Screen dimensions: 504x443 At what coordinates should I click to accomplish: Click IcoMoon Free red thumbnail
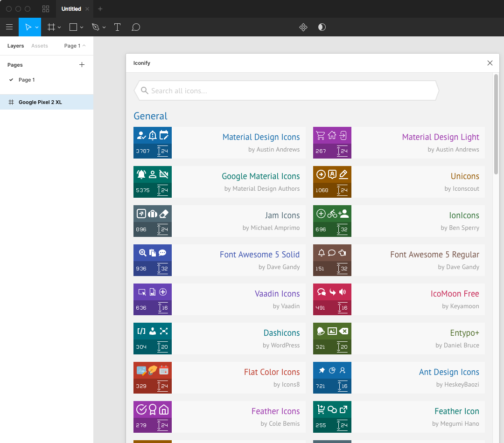(332, 299)
